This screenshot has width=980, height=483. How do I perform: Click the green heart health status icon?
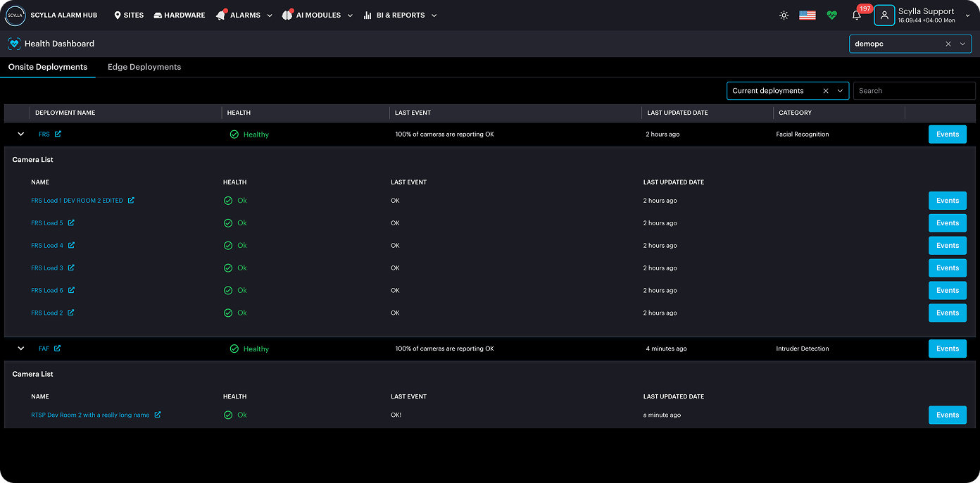coord(832,15)
